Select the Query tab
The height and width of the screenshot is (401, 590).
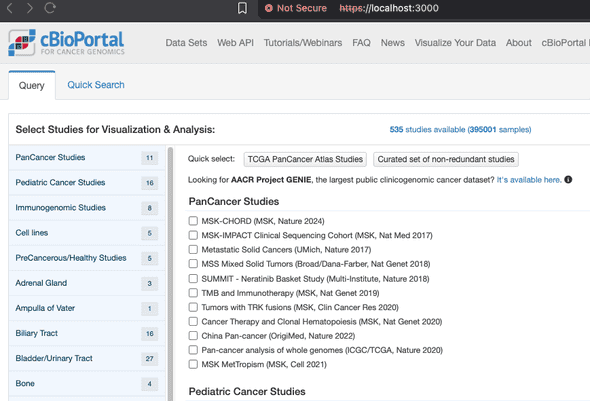click(x=32, y=85)
